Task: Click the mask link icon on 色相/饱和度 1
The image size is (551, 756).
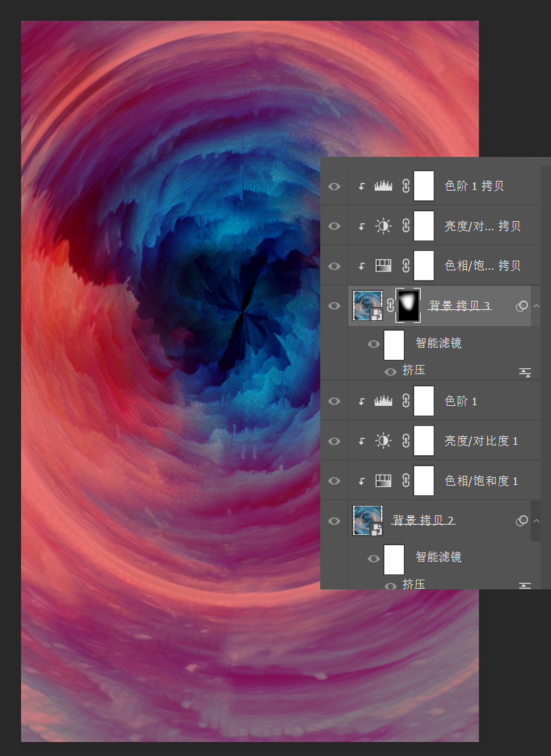Action: tap(406, 480)
